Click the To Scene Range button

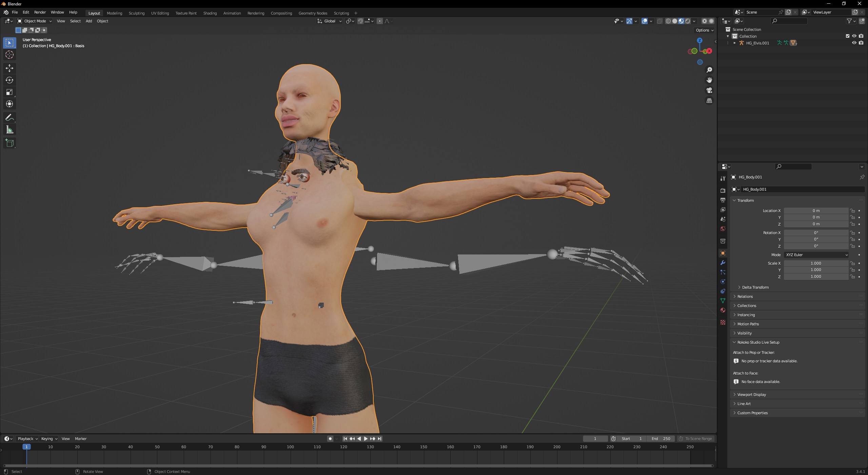[695, 438]
